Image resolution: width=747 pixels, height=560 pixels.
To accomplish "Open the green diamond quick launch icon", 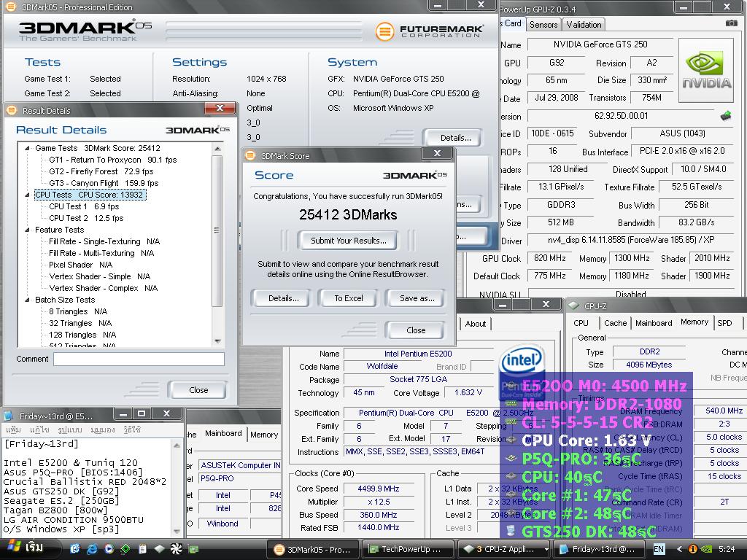I will (x=125, y=549).
